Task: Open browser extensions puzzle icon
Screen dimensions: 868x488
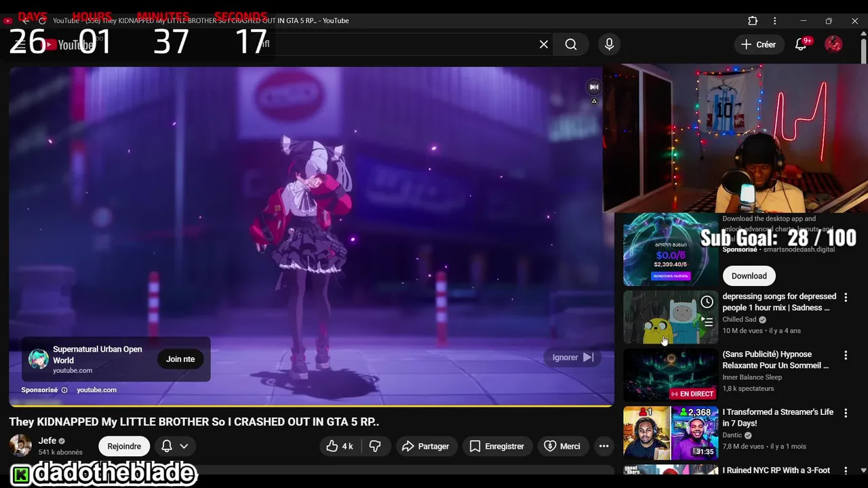Action: click(753, 20)
